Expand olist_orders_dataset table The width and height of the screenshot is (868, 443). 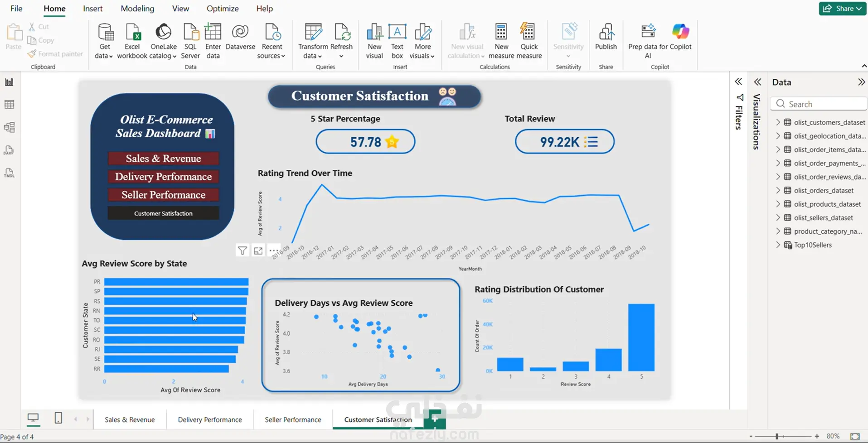point(778,190)
